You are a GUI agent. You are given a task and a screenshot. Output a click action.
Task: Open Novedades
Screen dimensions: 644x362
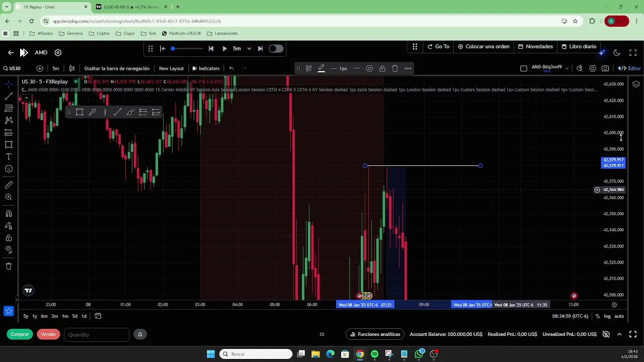click(x=535, y=47)
